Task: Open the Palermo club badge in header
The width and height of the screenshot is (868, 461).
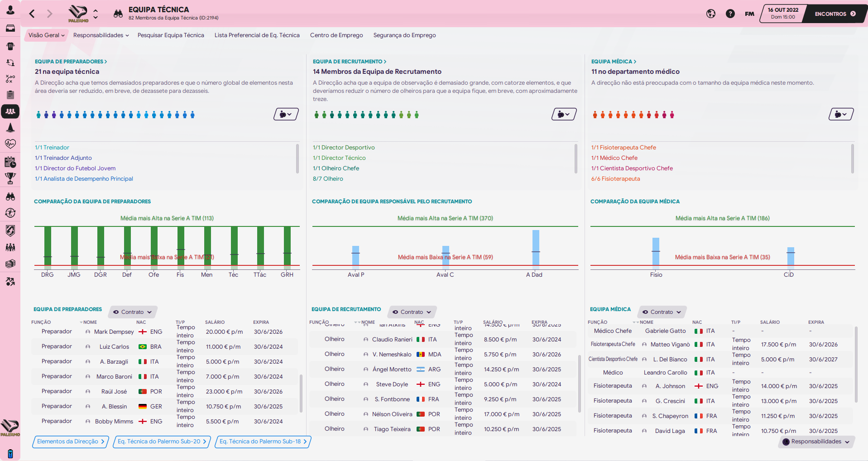Action: 78,14
